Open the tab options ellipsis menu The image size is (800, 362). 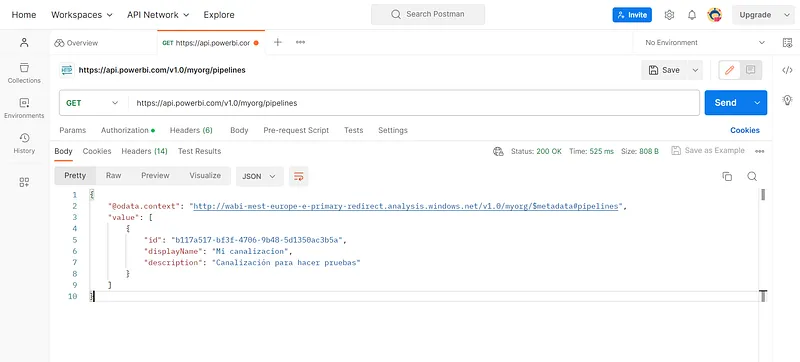coord(301,42)
